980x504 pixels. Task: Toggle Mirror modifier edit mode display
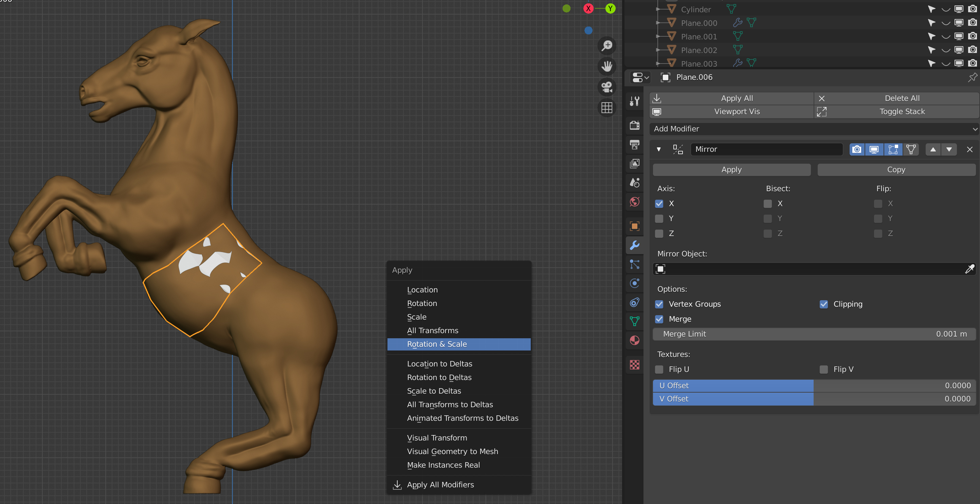[893, 149]
